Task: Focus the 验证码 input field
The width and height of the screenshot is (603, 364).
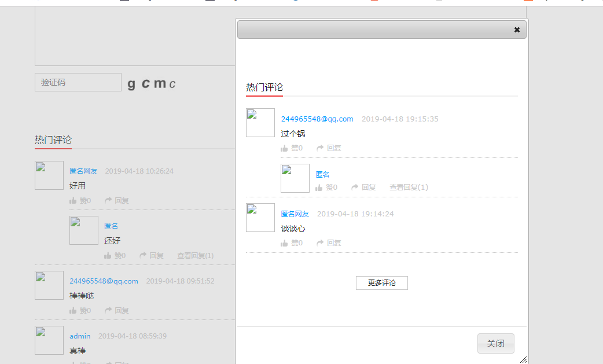Action: [x=78, y=82]
